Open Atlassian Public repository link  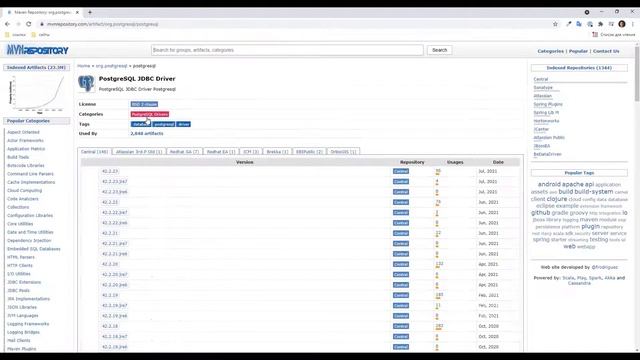[549, 138]
